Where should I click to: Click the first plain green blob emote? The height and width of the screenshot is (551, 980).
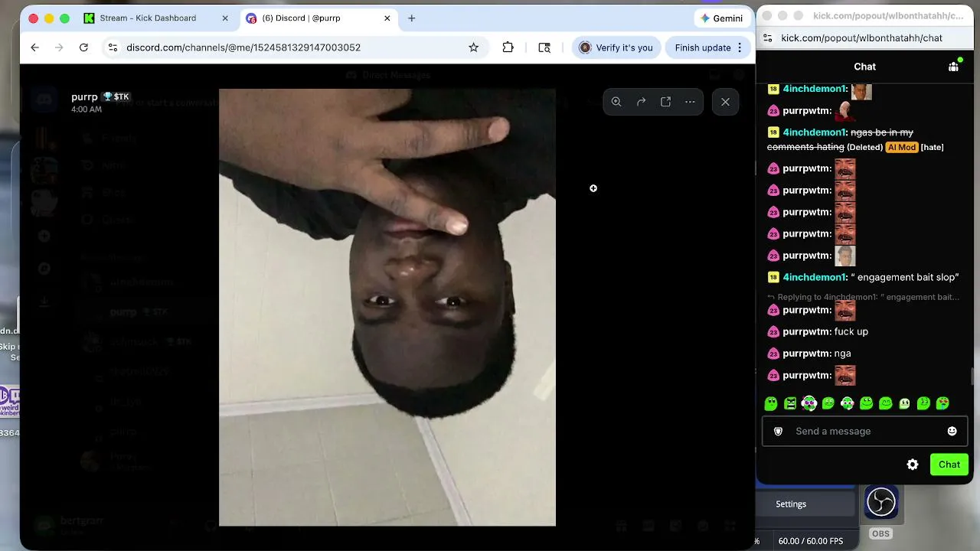[x=771, y=403]
